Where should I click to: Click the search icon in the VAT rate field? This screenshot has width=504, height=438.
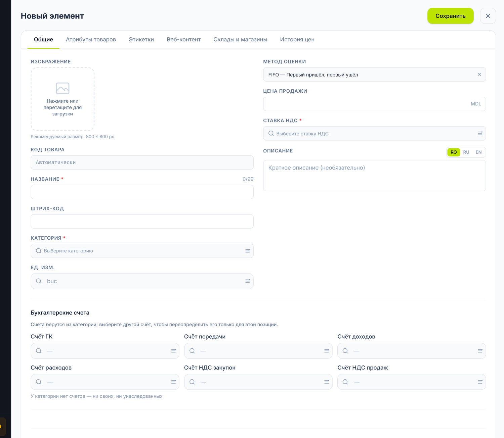coord(271,134)
